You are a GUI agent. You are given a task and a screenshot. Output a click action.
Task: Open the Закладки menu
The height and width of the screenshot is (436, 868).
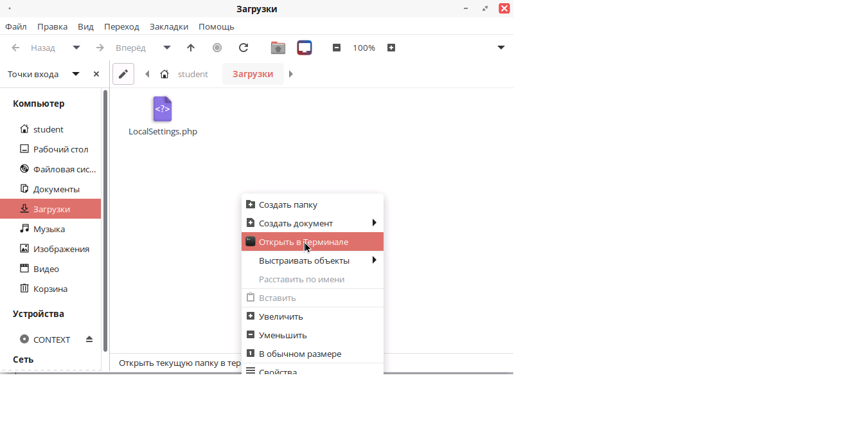(x=169, y=26)
